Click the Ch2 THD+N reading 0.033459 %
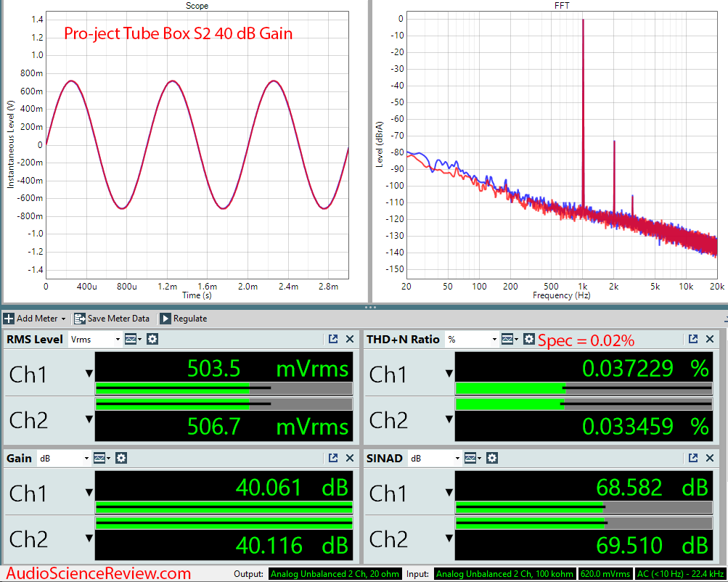This screenshot has width=728, height=582. [x=645, y=426]
